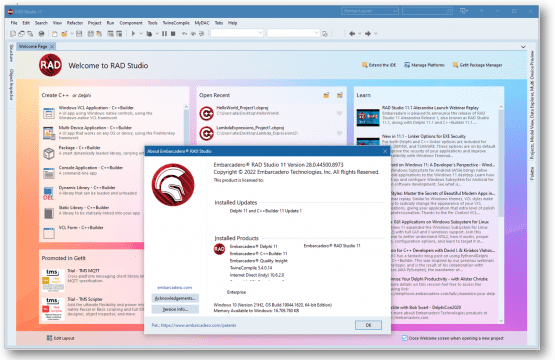Open the Palette side tab on the right
Viewport: 555px width, 360px height.
click(532, 174)
